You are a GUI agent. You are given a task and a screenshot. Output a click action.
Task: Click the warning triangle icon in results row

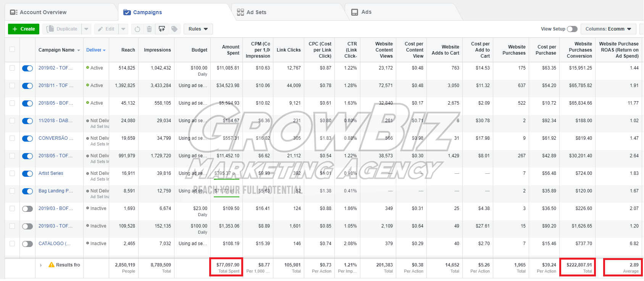click(x=52, y=265)
